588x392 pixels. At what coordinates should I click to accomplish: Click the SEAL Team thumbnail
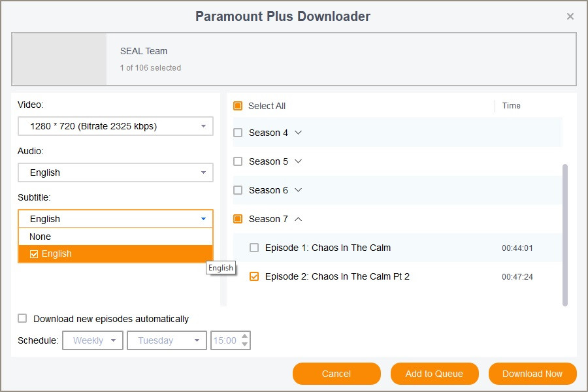click(x=59, y=59)
